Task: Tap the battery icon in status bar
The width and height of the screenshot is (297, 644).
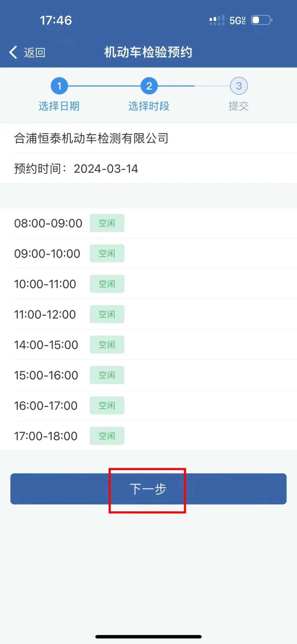Action: [x=261, y=20]
